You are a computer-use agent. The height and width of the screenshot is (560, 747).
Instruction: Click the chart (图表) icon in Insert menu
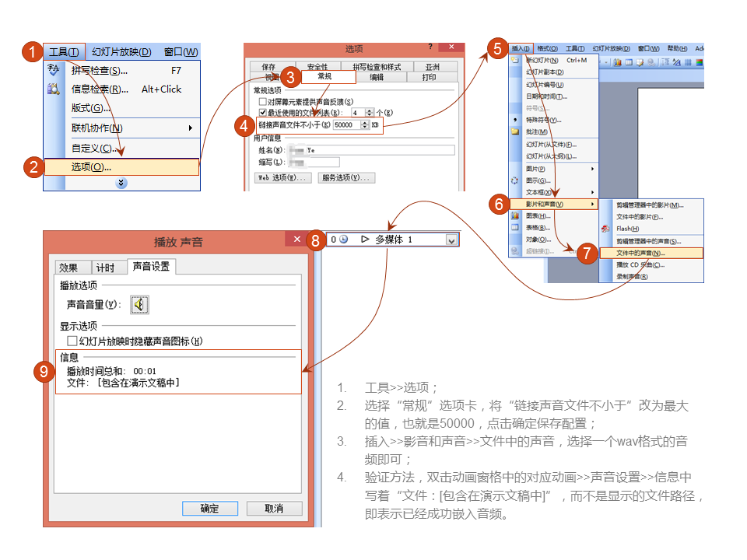click(x=514, y=215)
